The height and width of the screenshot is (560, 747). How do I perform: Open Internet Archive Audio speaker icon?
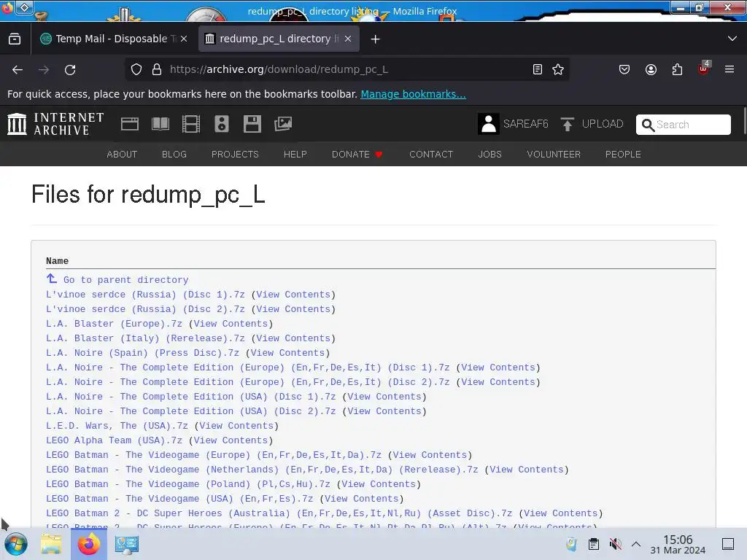(x=222, y=124)
